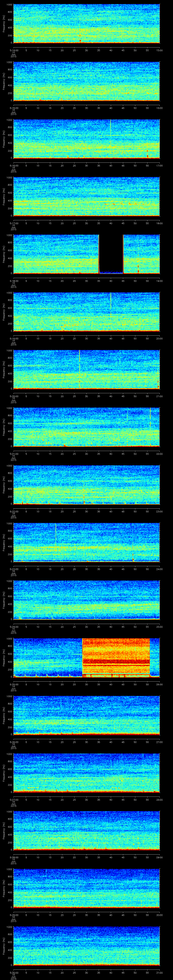The image size is (173, 980).
Task: Select the spectrogram panel starting at 5:26:00
Action: tap(86, 715)
